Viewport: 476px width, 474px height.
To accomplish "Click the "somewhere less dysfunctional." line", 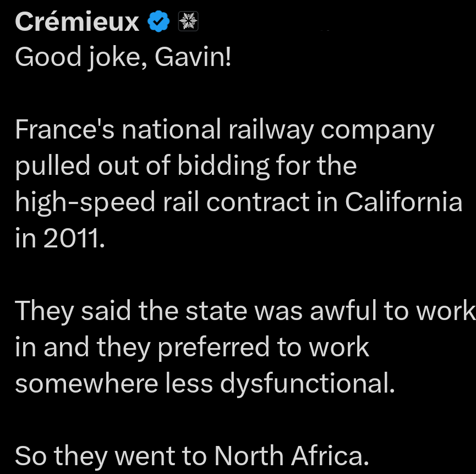I will click(x=205, y=384).
